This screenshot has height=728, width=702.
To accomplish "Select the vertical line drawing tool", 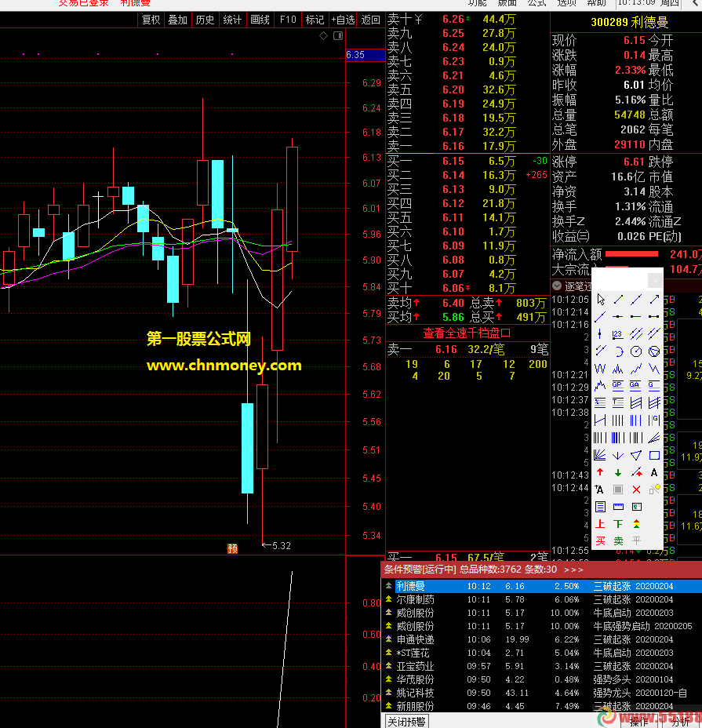I will [600, 334].
